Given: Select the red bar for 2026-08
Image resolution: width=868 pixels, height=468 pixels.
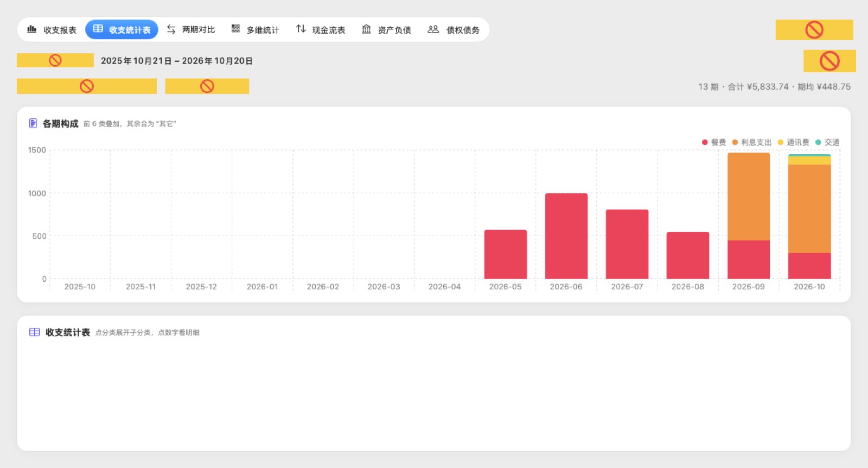Looking at the screenshot, I should 688,255.
